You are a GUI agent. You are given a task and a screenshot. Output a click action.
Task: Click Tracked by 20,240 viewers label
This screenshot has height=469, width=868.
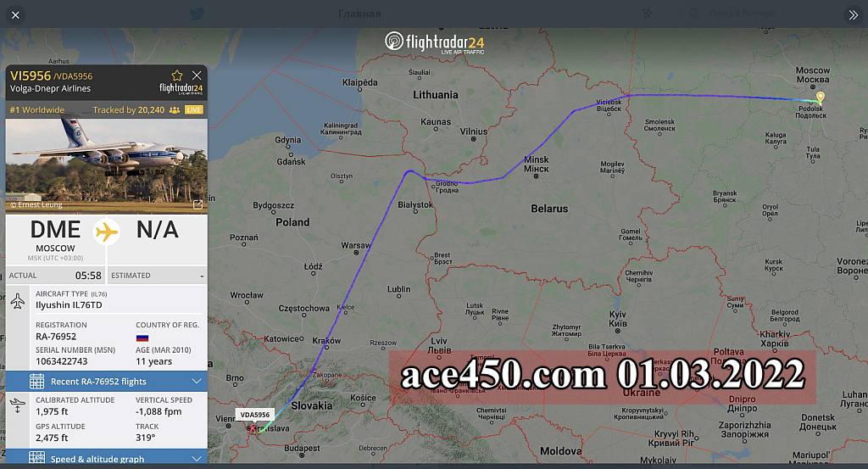click(129, 109)
